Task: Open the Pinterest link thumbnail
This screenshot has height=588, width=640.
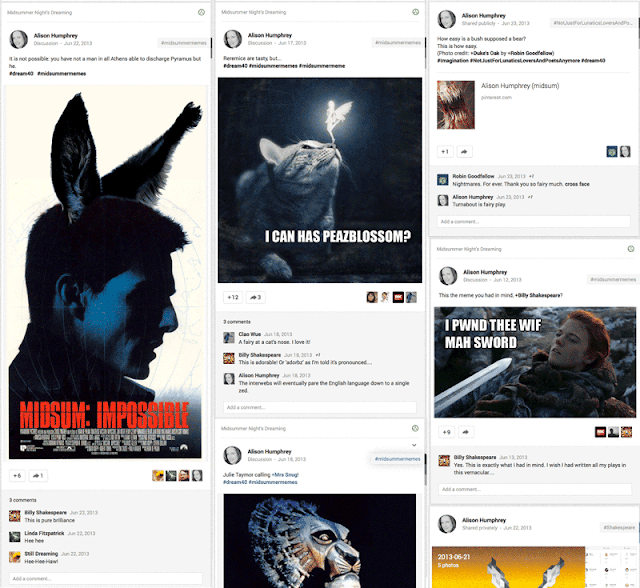Action: (x=456, y=105)
